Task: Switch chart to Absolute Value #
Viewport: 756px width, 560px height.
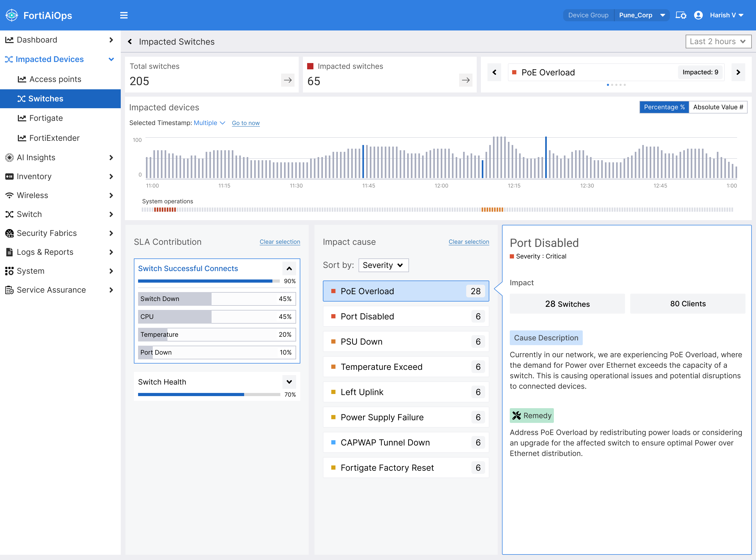Action: [718, 107]
